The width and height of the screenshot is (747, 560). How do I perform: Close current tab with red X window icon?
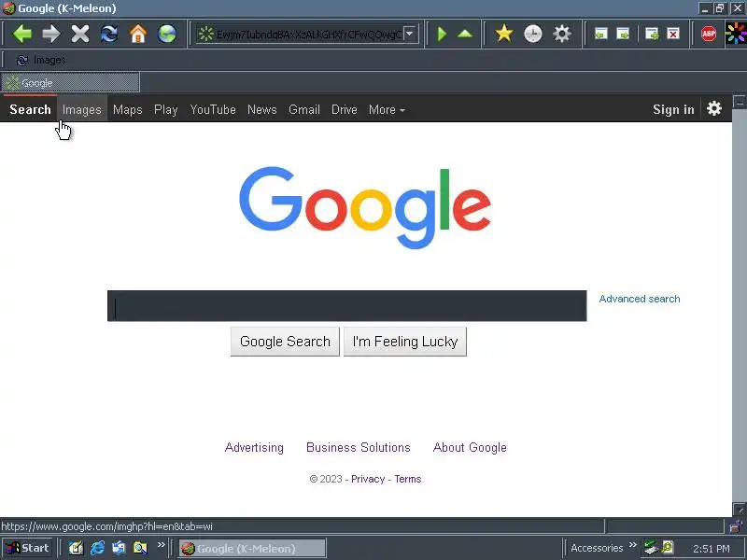(x=672, y=34)
